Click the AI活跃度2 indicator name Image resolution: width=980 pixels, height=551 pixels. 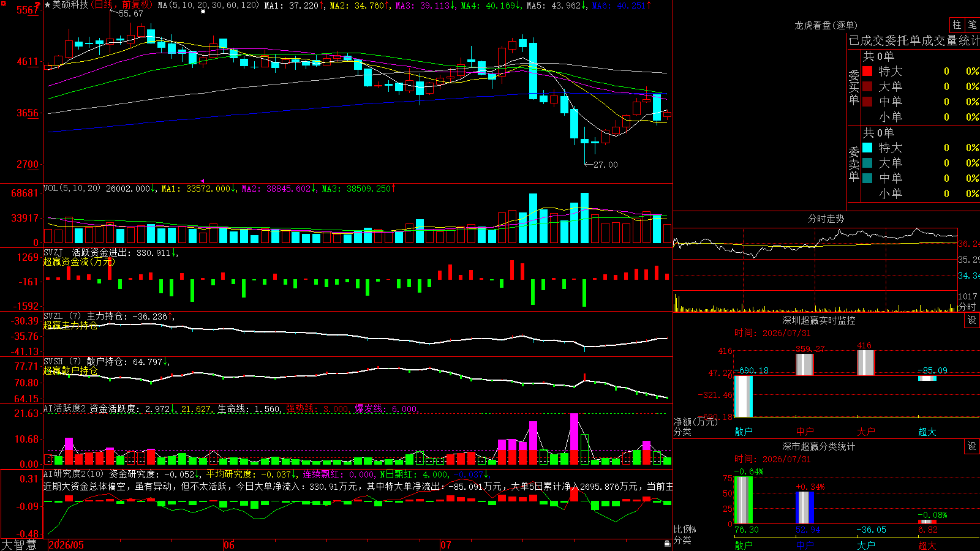(65, 408)
